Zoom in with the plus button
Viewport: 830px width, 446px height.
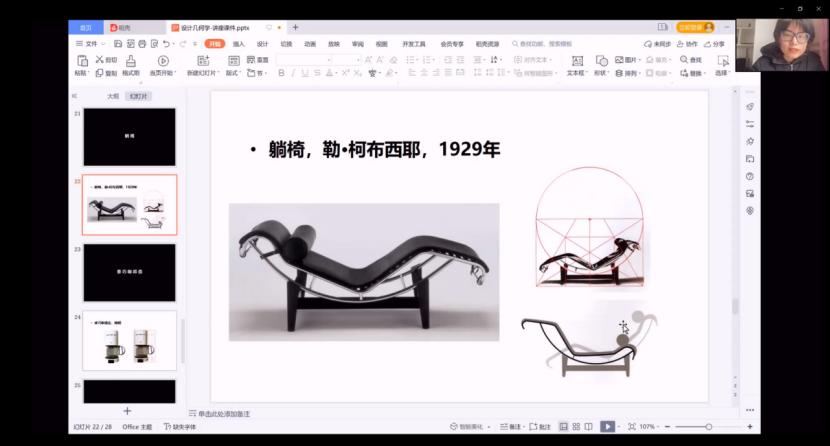pos(750,426)
